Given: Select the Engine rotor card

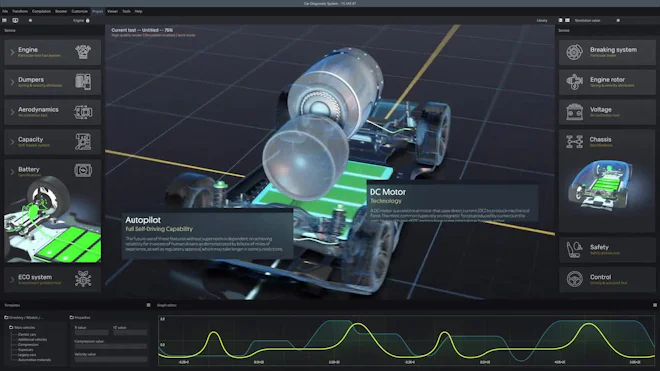Looking at the screenshot, I should point(607,82).
